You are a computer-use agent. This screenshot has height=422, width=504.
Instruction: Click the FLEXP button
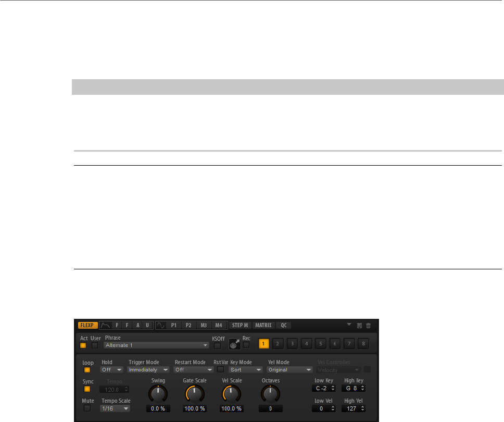coord(87,325)
